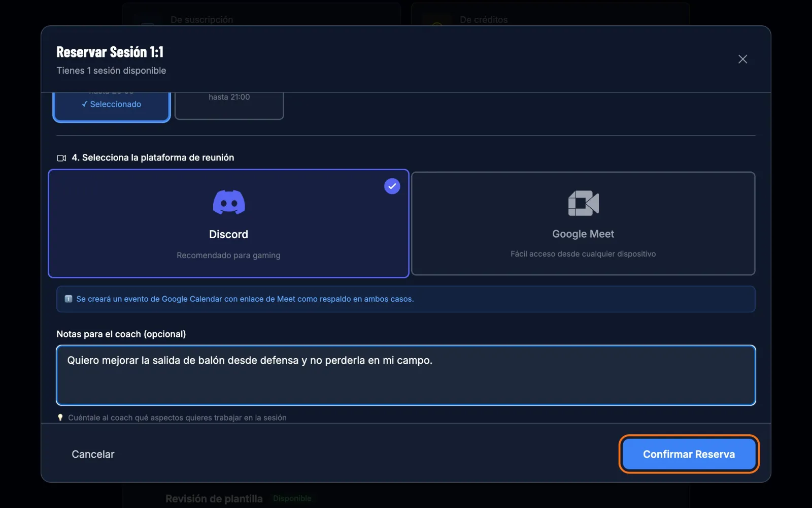Click the 'Tienes 1 sesión disponible' subtitle
Screen dimensions: 812x508
coord(111,71)
